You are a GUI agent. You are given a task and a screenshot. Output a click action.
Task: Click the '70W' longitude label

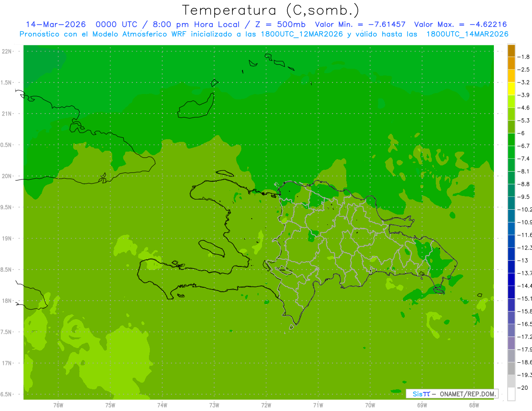tap(370, 405)
